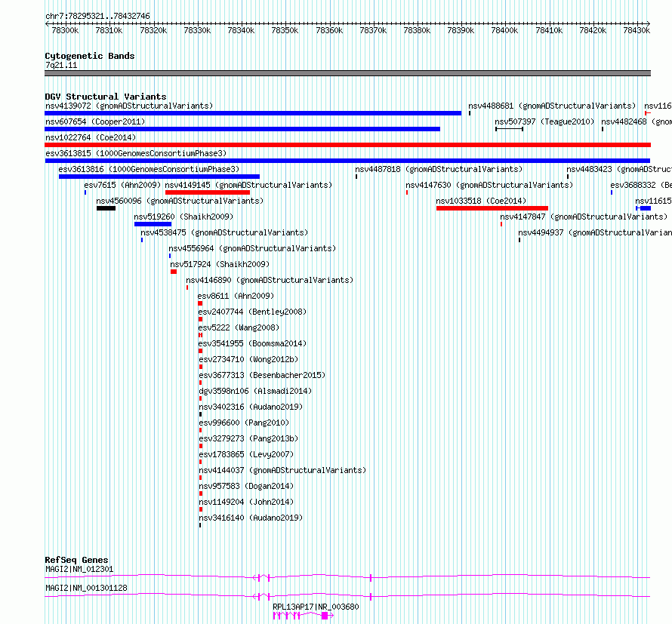Open the esv8611 (Ahn2009) label
The width and height of the screenshot is (672, 624).
pos(236,296)
